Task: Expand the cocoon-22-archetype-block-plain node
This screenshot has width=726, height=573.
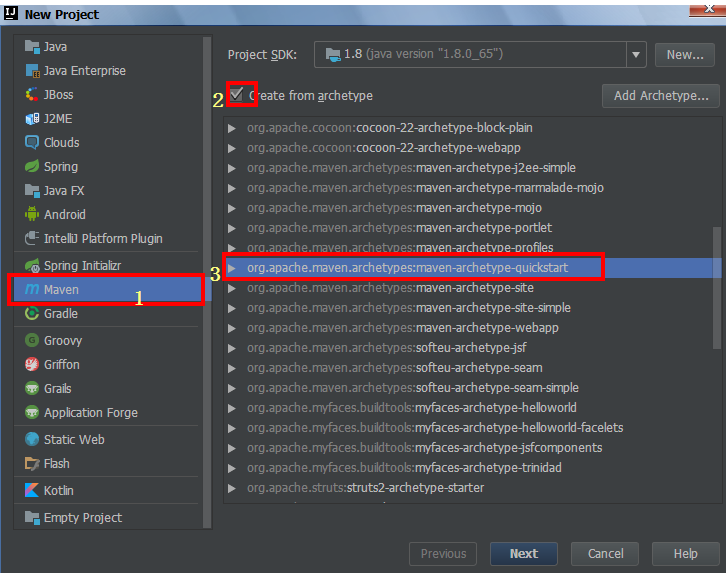Action: tap(232, 128)
